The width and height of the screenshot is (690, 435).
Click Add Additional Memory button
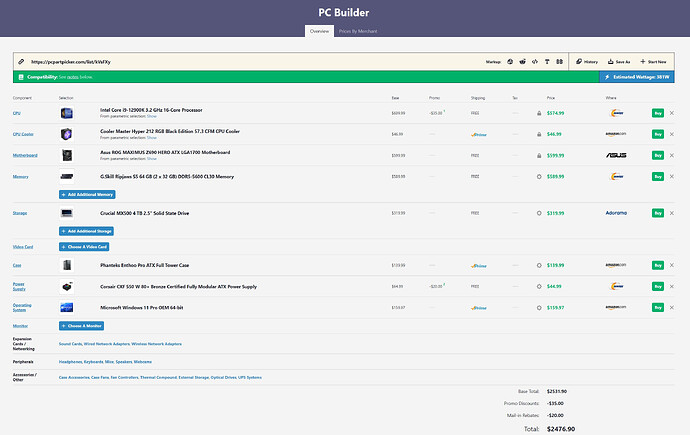(x=87, y=194)
